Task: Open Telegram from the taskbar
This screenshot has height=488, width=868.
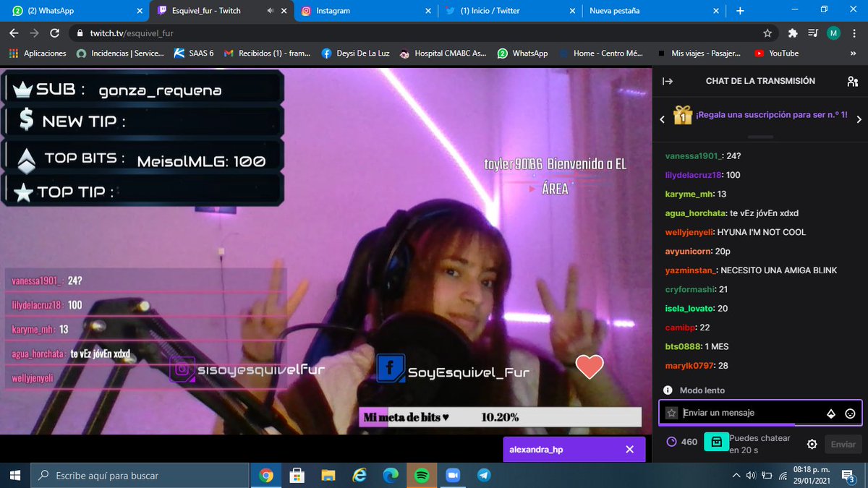Action: (x=484, y=476)
